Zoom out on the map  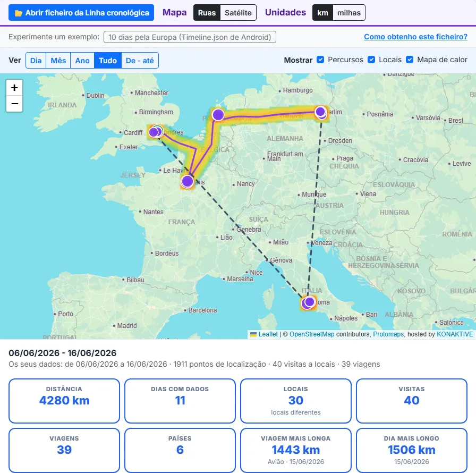click(14, 104)
